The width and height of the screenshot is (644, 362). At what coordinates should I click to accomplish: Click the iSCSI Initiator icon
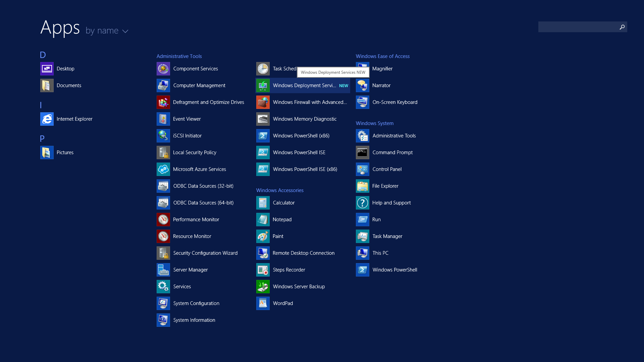click(x=163, y=136)
